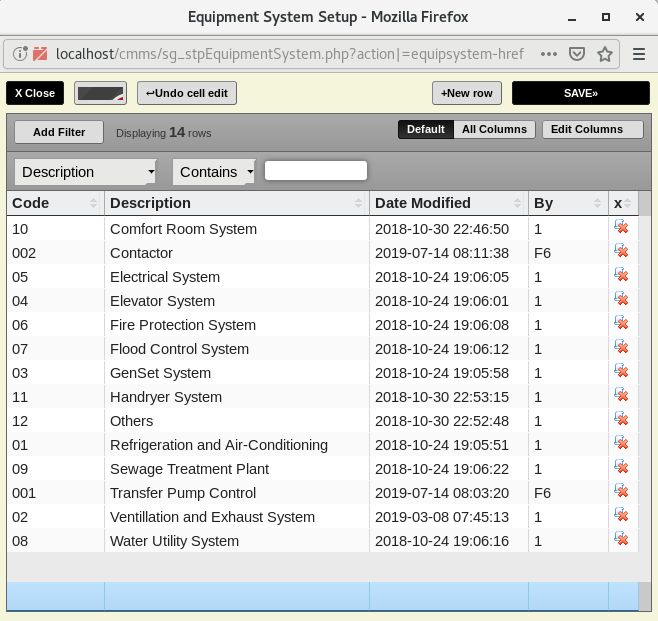The width and height of the screenshot is (658, 621).
Task: Click the X Close button
Action: point(35,93)
